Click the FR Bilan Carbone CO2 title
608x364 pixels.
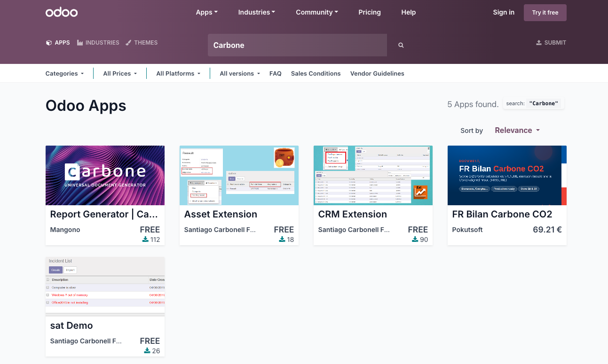coord(502,214)
